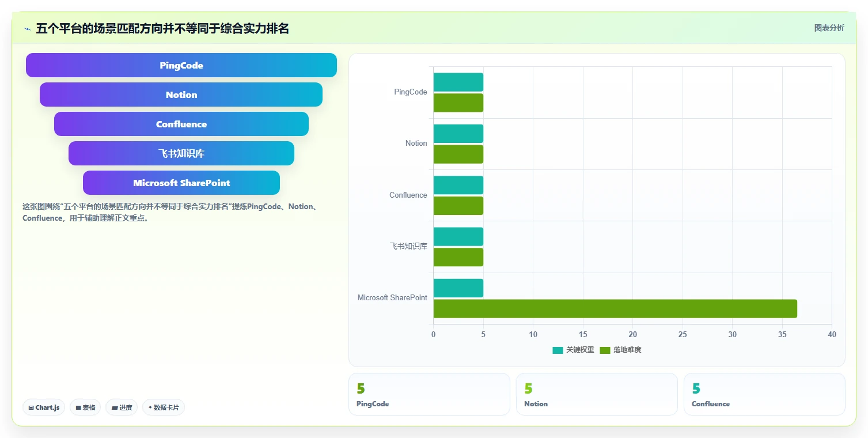Click the 图表分析 label in header
Screen dimensions: 868x438
pyautogui.click(x=829, y=28)
